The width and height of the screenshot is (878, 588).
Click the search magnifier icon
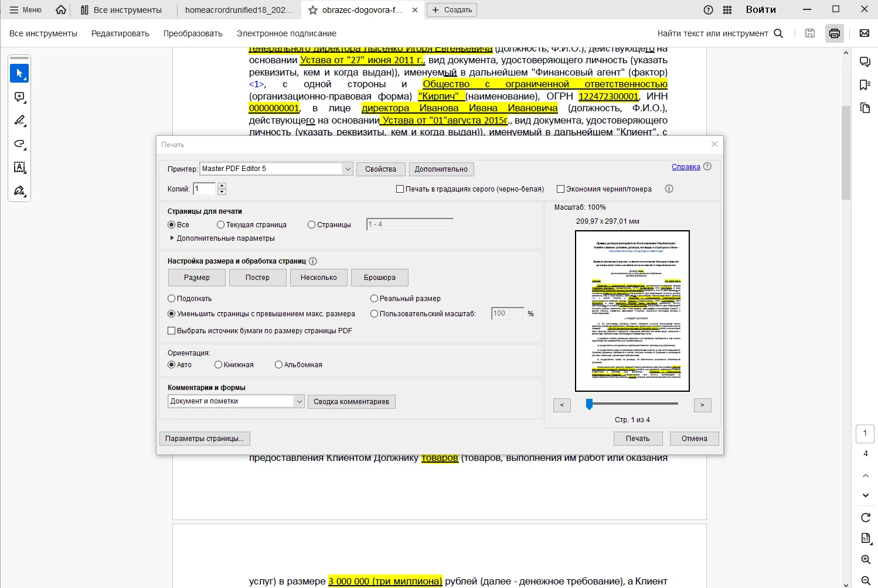tap(778, 33)
